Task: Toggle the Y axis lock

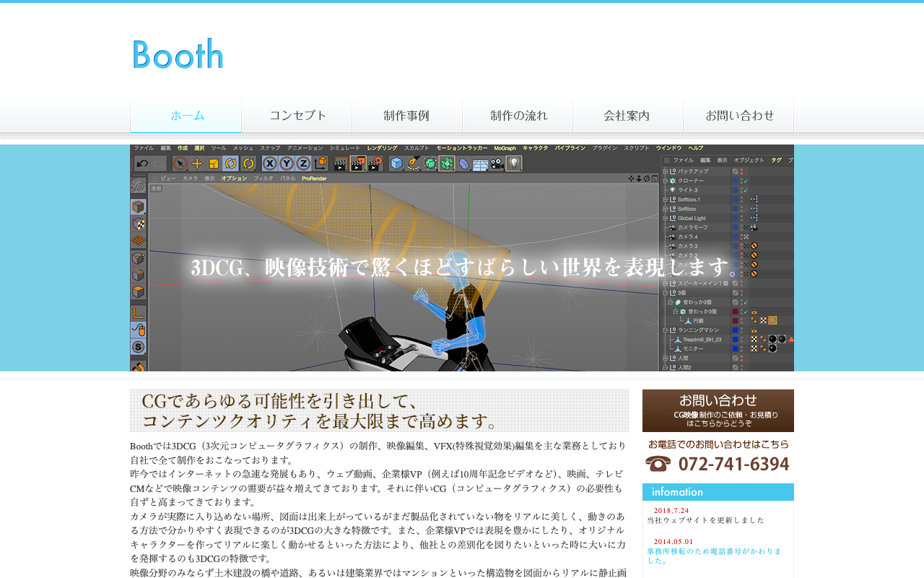Action: 287,163
